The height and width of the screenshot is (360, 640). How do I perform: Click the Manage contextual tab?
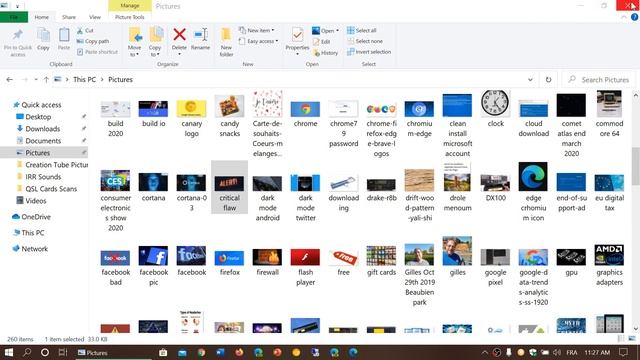[130, 6]
